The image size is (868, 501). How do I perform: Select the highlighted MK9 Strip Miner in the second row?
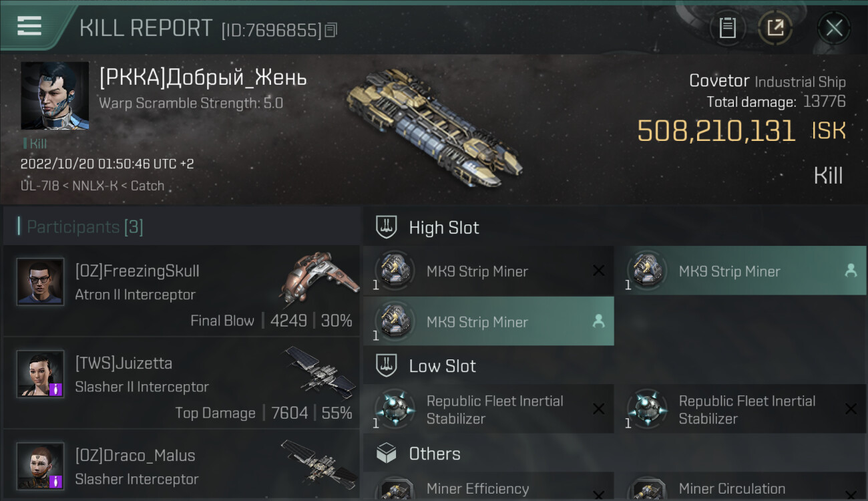pos(489,321)
